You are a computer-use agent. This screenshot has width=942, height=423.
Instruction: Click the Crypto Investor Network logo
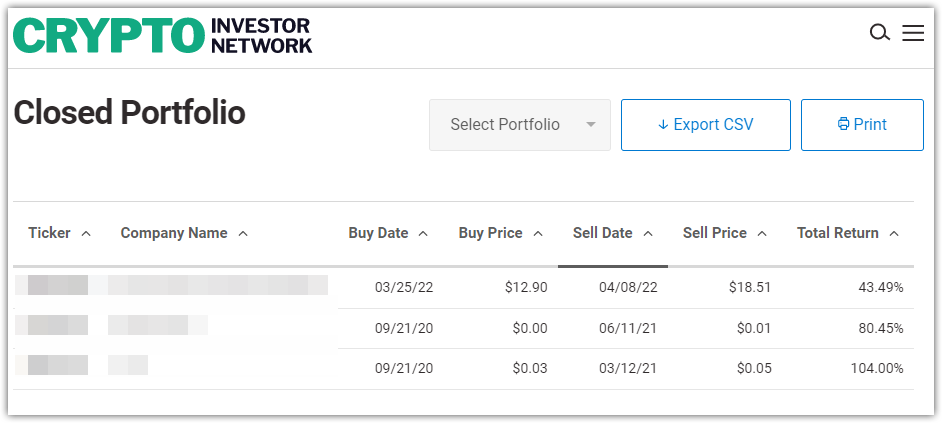click(x=163, y=35)
